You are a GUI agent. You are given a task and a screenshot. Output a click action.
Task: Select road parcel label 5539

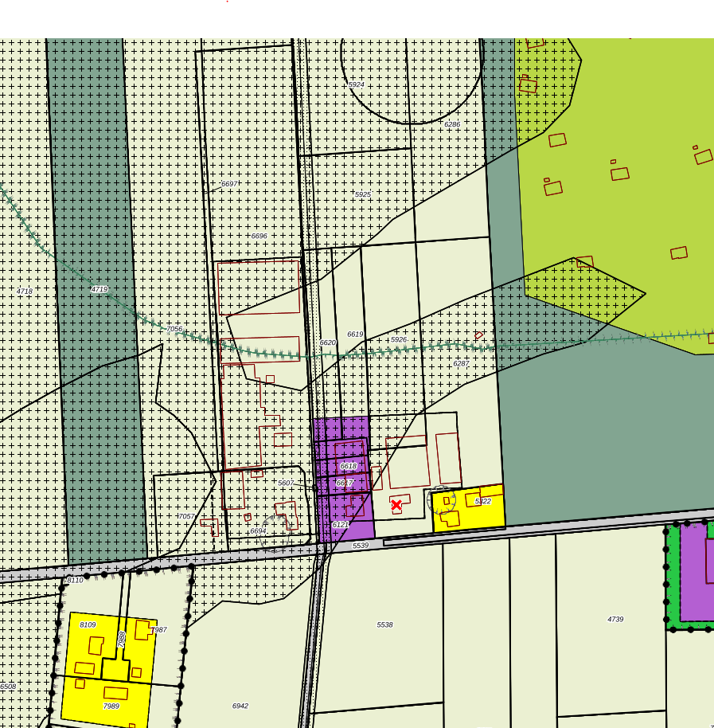coord(361,546)
